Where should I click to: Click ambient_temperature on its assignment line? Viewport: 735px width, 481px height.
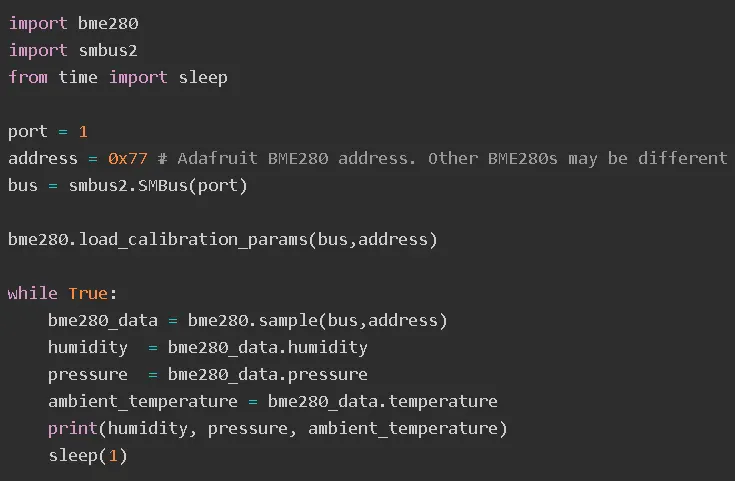(143, 401)
